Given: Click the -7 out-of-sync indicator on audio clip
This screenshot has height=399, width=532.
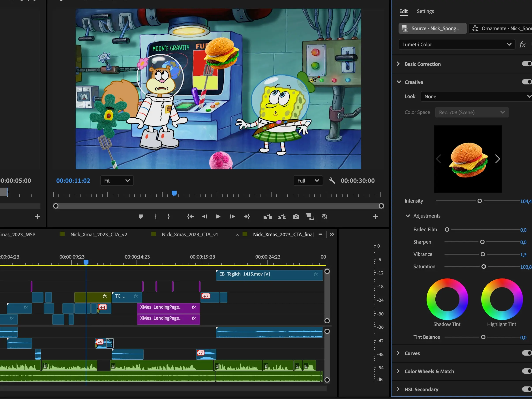Looking at the screenshot, I should (x=200, y=353).
